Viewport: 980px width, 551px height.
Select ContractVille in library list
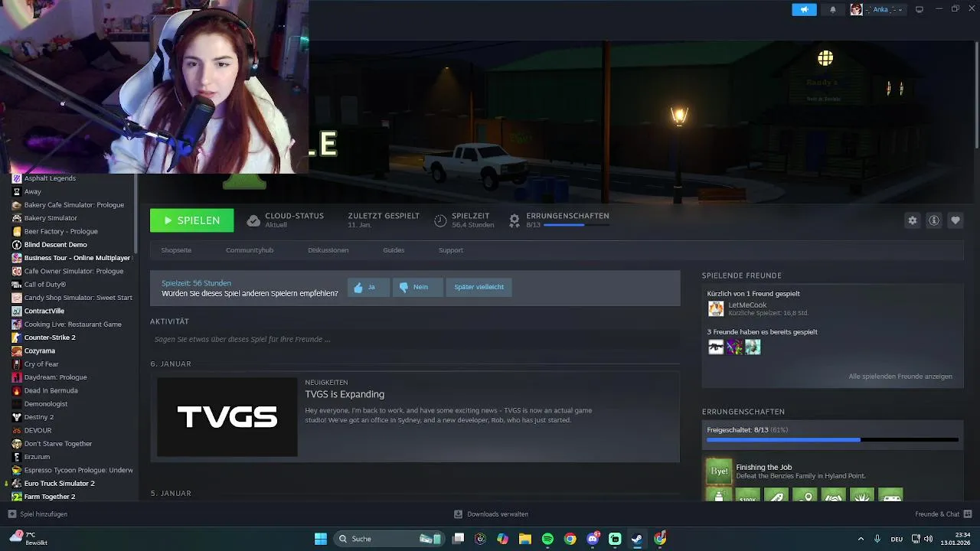coord(44,311)
